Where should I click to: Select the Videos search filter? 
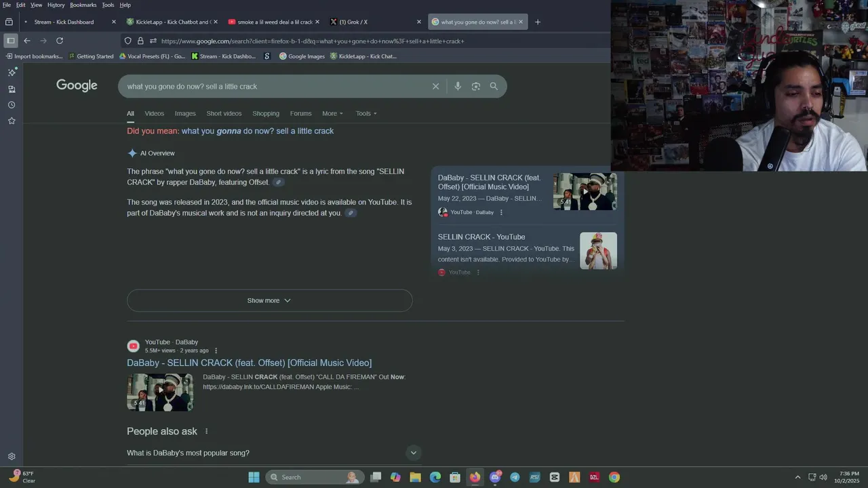[x=154, y=113]
